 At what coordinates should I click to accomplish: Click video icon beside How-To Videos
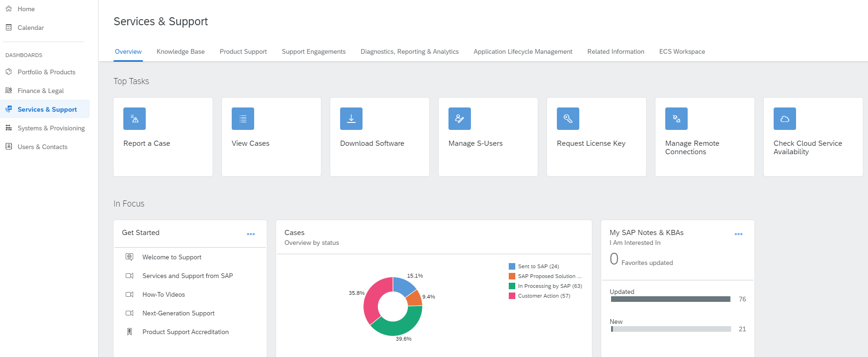[x=129, y=294]
